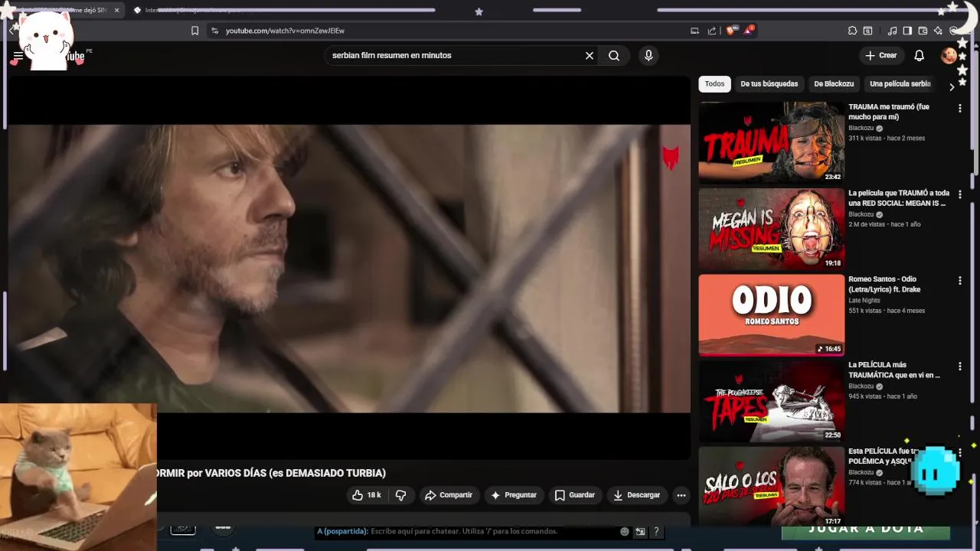Open options for La PELÍCULA más TRAUMÁTICA video

[x=959, y=367]
